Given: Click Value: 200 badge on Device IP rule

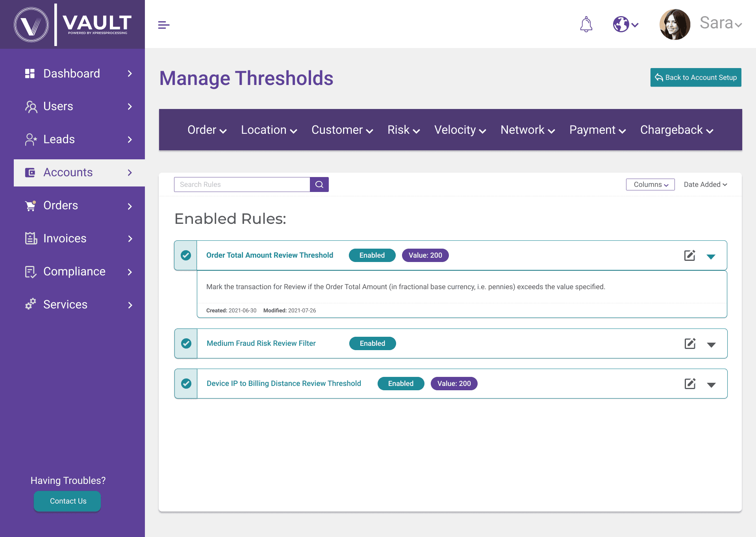Looking at the screenshot, I should pyautogui.click(x=454, y=384).
